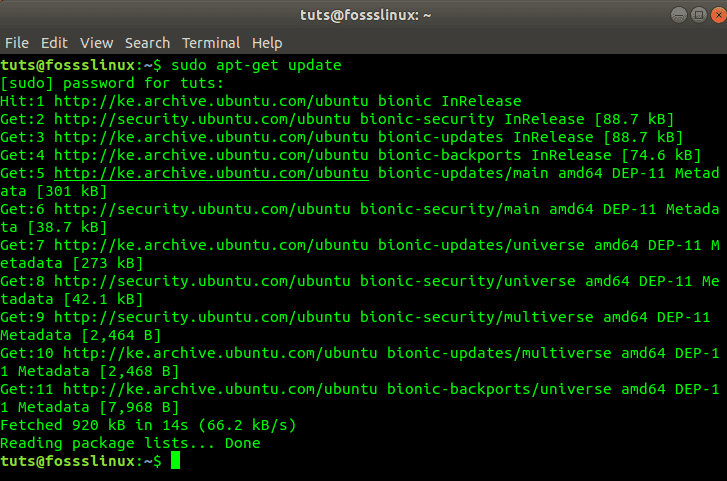Open the Terminal menu
The height and width of the screenshot is (481, 727).
click(211, 43)
